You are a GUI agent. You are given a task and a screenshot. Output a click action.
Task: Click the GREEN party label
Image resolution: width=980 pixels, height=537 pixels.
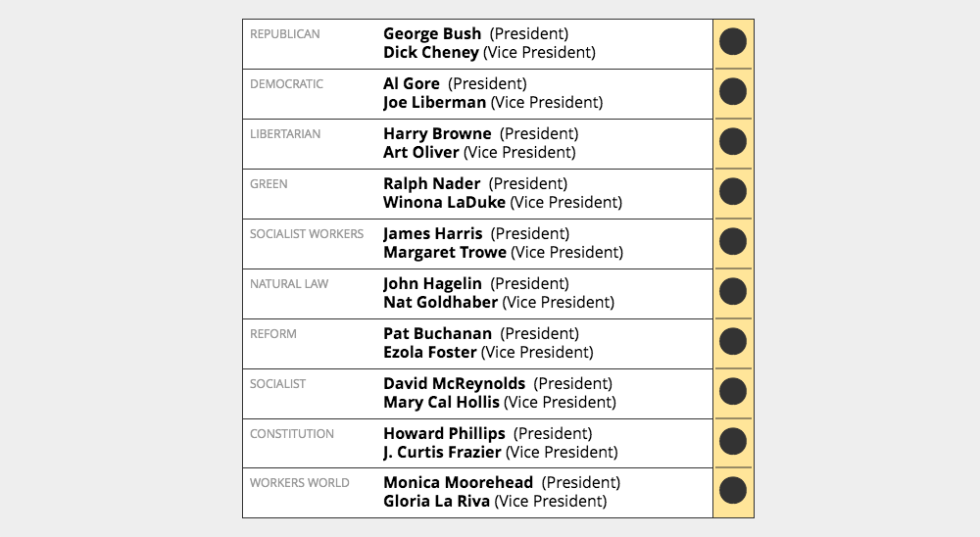[x=269, y=184]
